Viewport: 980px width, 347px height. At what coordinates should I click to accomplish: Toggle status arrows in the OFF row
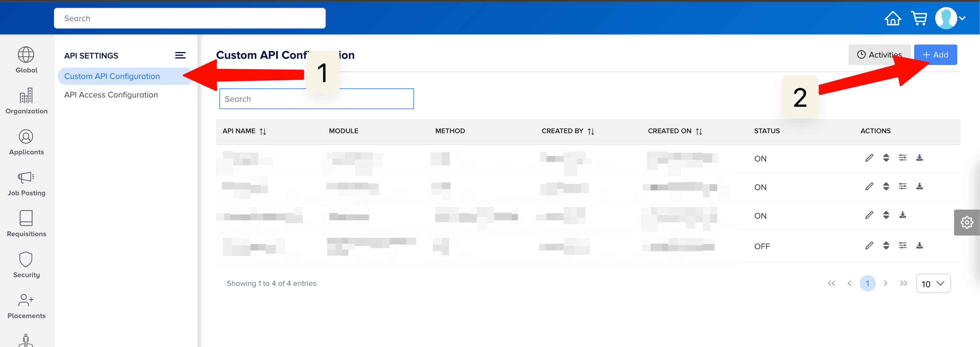tap(886, 246)
